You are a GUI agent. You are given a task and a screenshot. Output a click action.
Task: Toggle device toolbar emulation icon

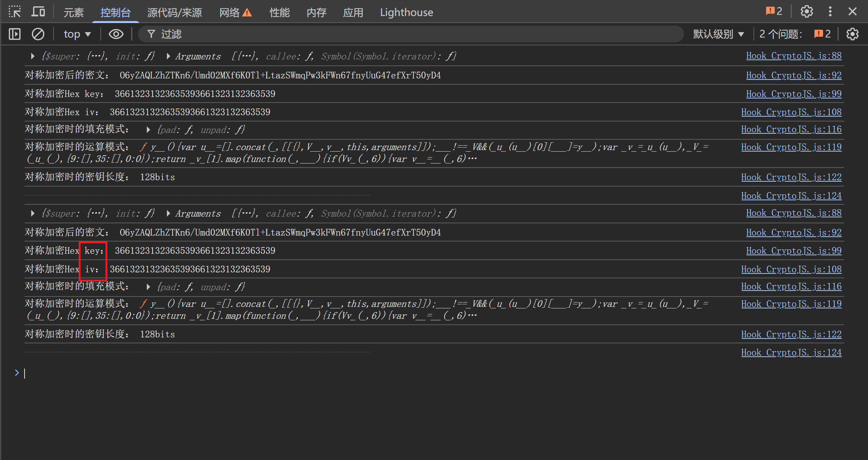[x=38, y=12]
